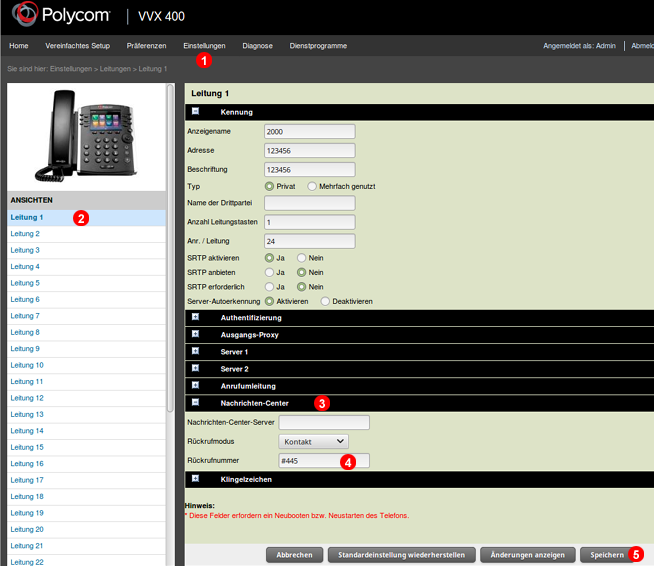654x566 pixels.
Task: Open the Rückrufmodus dropdown
Action: point(313,441)
